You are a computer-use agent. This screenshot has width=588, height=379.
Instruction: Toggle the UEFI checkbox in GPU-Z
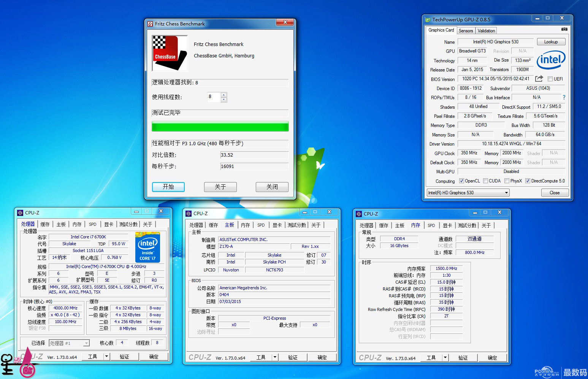pyautogui.click(x=550, y=79)
